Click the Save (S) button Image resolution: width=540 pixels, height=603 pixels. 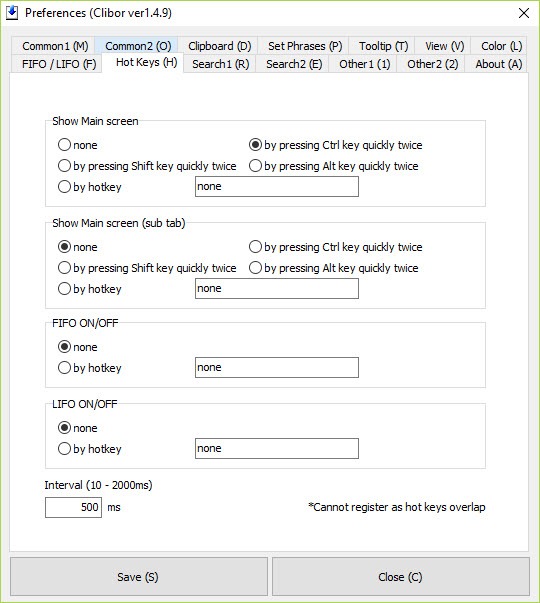(x=138, y=576)
